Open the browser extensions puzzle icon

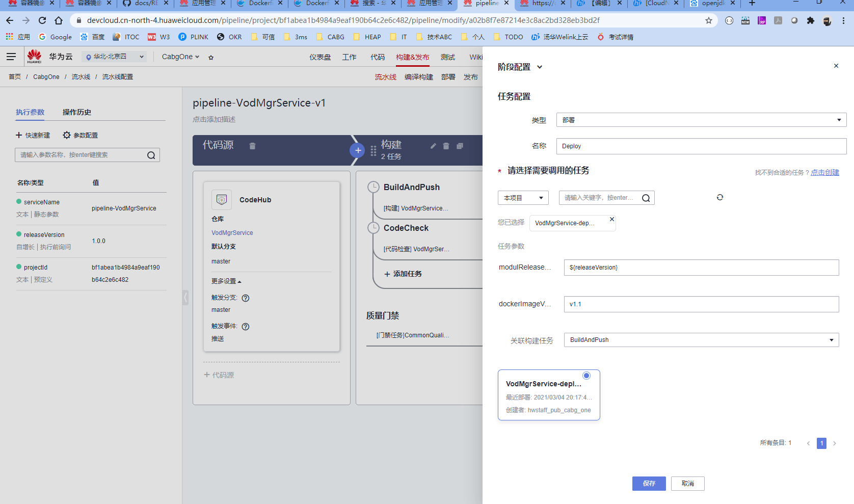[811, 21]
